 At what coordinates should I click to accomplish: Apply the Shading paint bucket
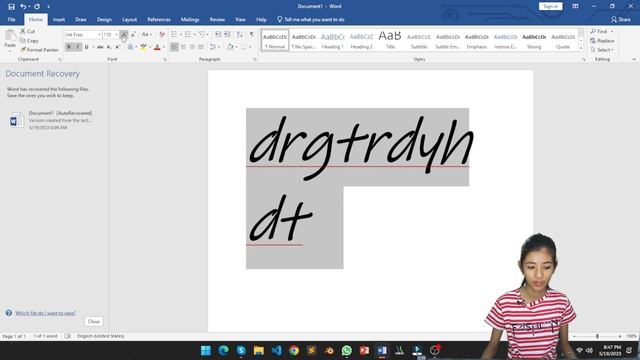tap(230, 47)
